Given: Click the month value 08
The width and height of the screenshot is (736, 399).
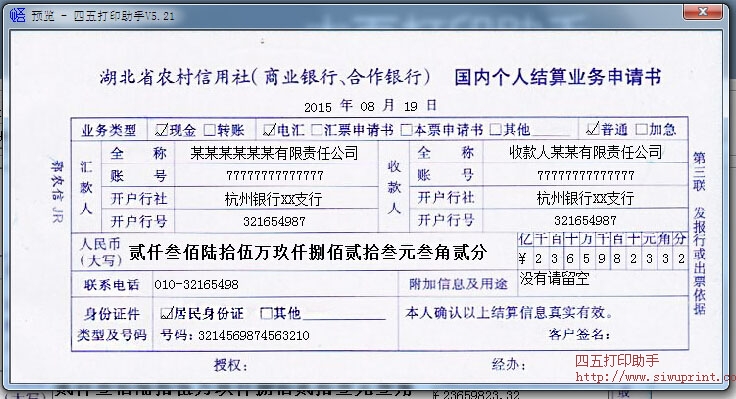Looking at the screenshot, I should (x=368, y=107).
